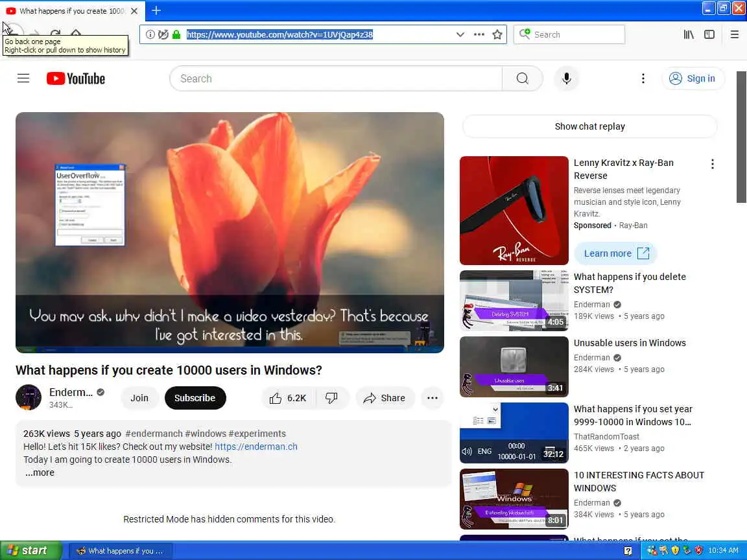The image size is (747, 560).
Task: Click the YouTube search magnifier button
Action: point(523,78)
